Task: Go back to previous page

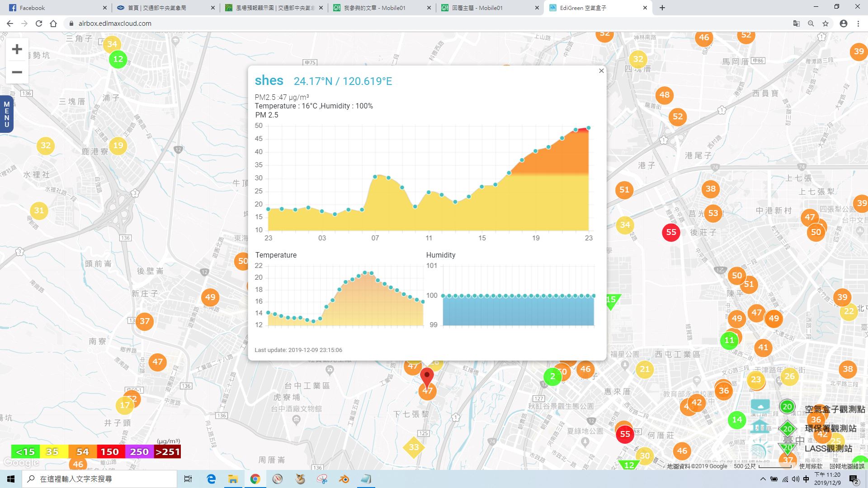Action: click(10, 23)
